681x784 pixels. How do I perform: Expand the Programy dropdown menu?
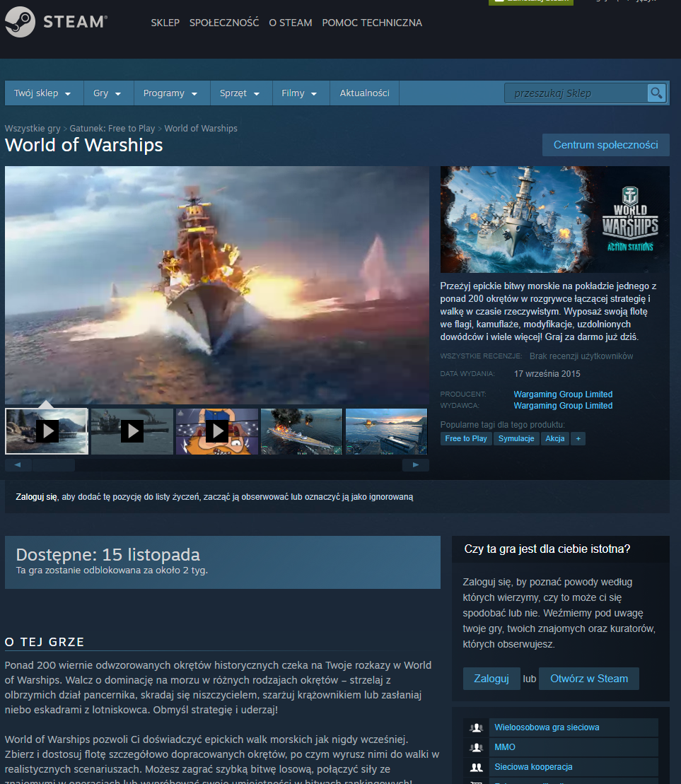coord(170,93)
